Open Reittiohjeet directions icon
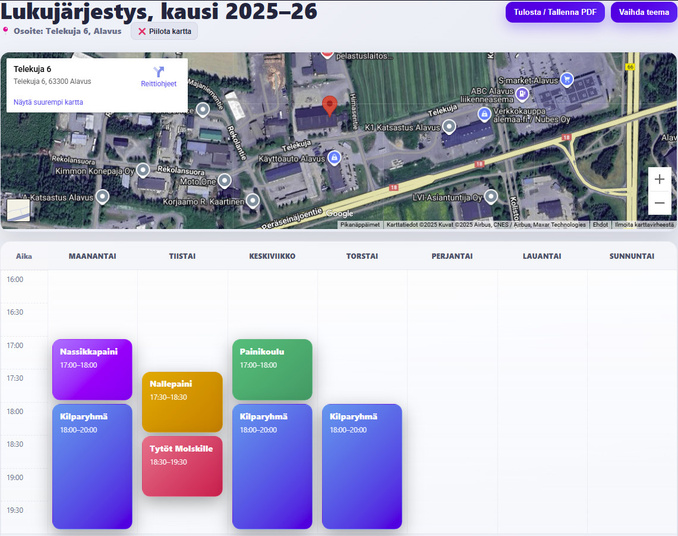Viewport: 678px width, 536px height. pyautogui.click(x=159, y=72)
